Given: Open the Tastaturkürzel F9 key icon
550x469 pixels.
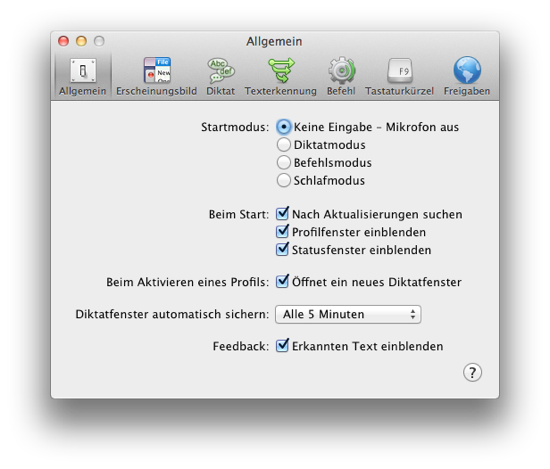Looking at the screenshot, I should point(400,71).
